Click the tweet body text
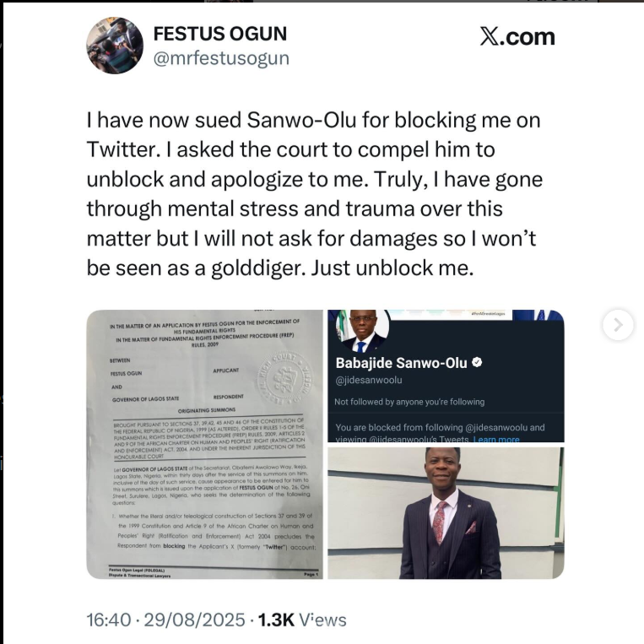The height and width of the screenshot is (644, 644). click(314, 192)
